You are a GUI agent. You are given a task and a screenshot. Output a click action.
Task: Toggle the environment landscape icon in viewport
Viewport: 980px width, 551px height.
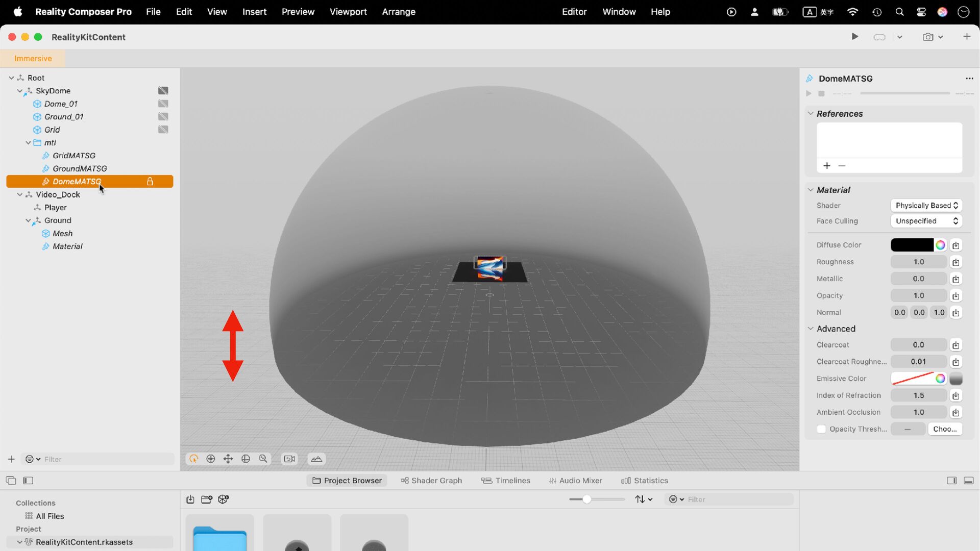(316, 459)
